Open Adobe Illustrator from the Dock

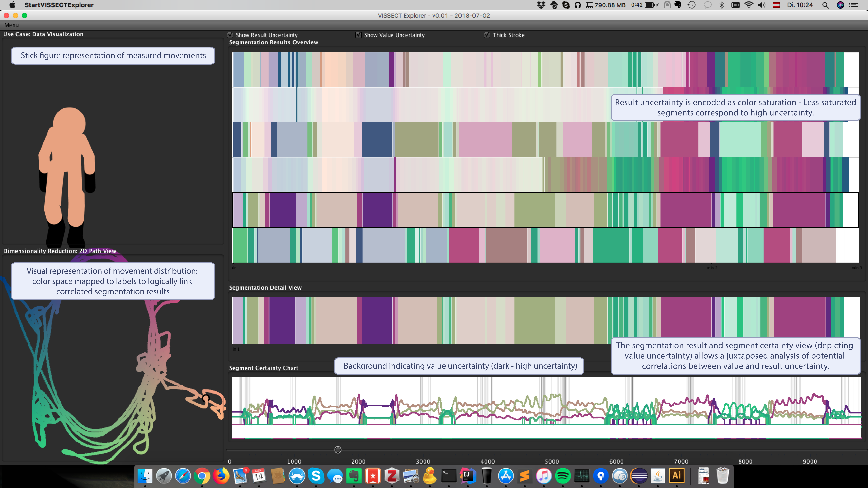677,476
